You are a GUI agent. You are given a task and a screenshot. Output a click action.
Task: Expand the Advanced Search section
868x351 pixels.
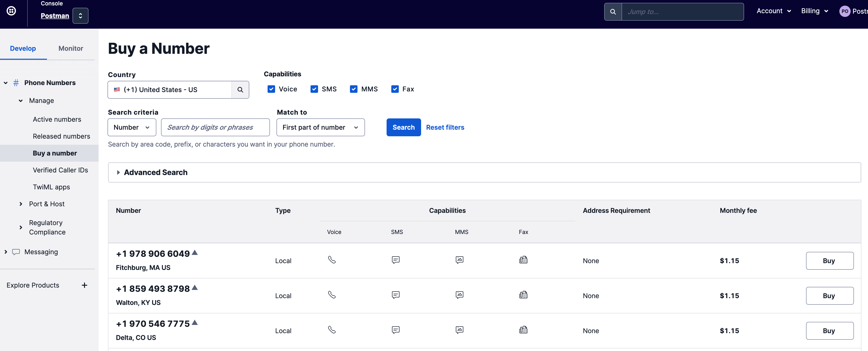click(155, 172)
